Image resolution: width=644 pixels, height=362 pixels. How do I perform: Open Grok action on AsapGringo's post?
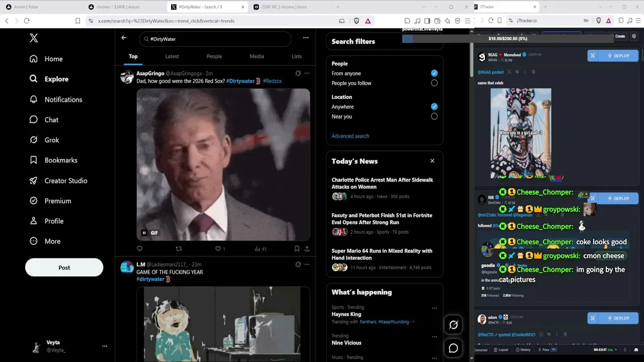coord(298,73)
